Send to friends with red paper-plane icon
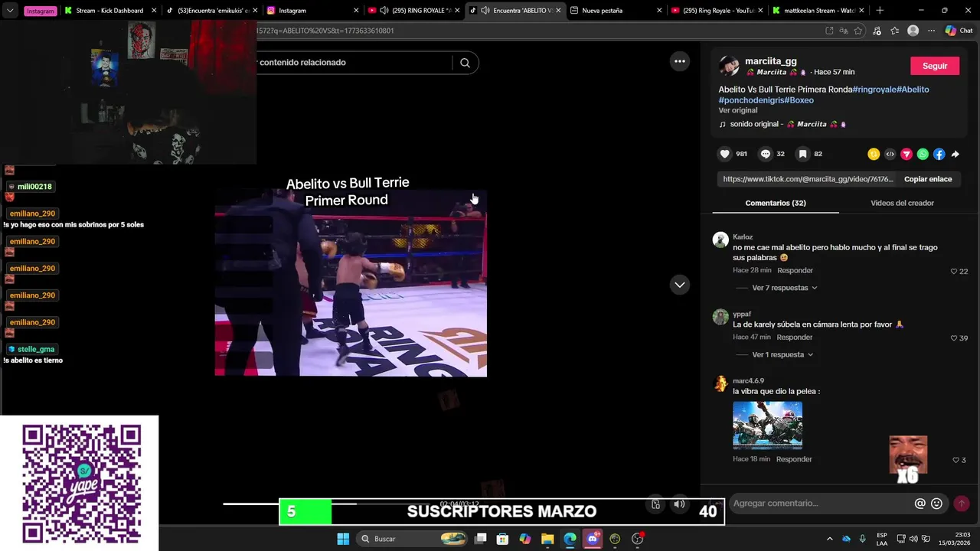 point(906,154)
